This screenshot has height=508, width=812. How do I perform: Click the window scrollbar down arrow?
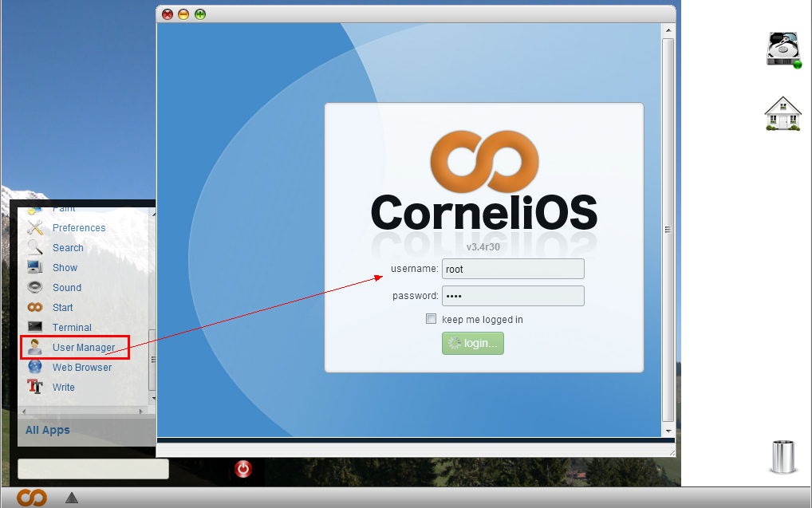click(x=668, y=430)
